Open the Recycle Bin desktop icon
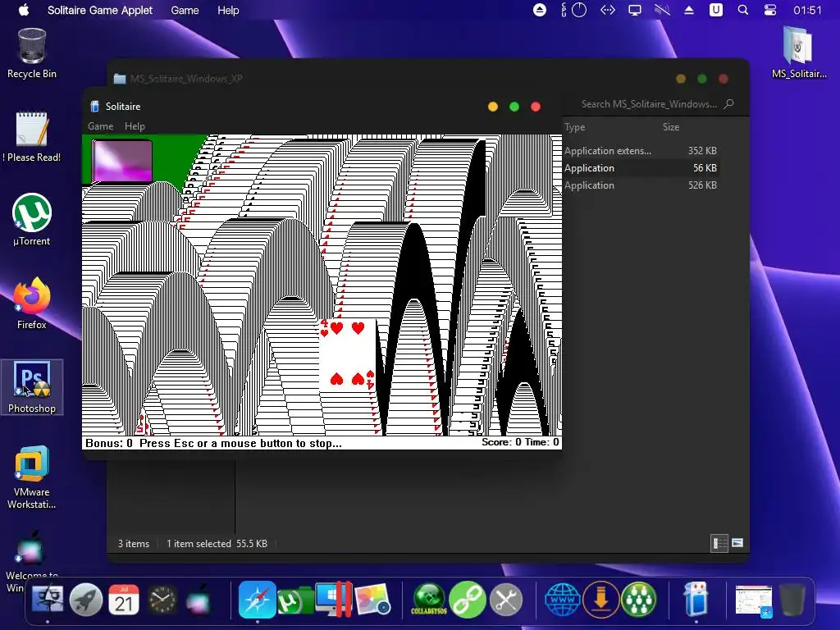 32,53
